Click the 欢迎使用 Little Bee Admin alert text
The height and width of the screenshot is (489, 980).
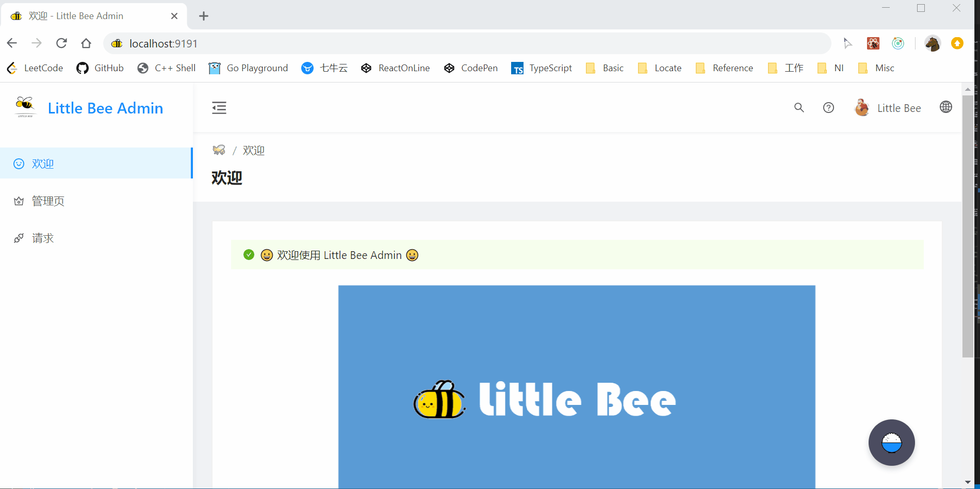pos(339,255)
